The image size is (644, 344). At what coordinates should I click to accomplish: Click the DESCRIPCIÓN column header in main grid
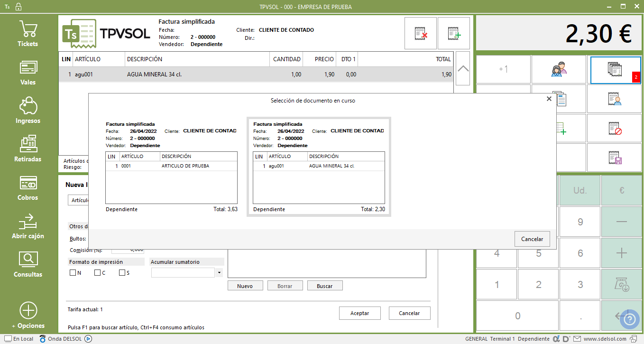point(197,59)
